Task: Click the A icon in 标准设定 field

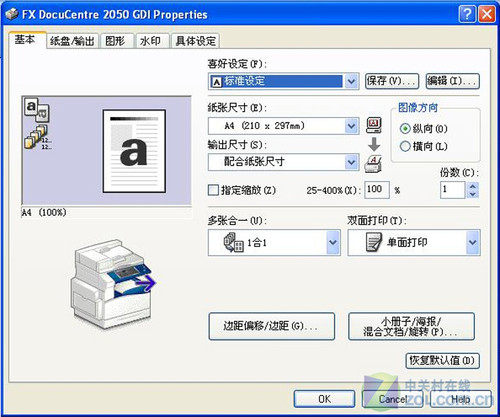Action: [x=217, y=82]
